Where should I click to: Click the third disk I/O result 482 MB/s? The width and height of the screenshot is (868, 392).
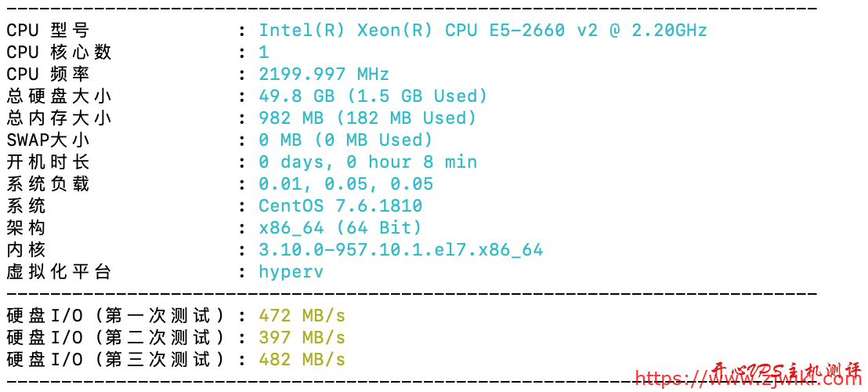302,360
